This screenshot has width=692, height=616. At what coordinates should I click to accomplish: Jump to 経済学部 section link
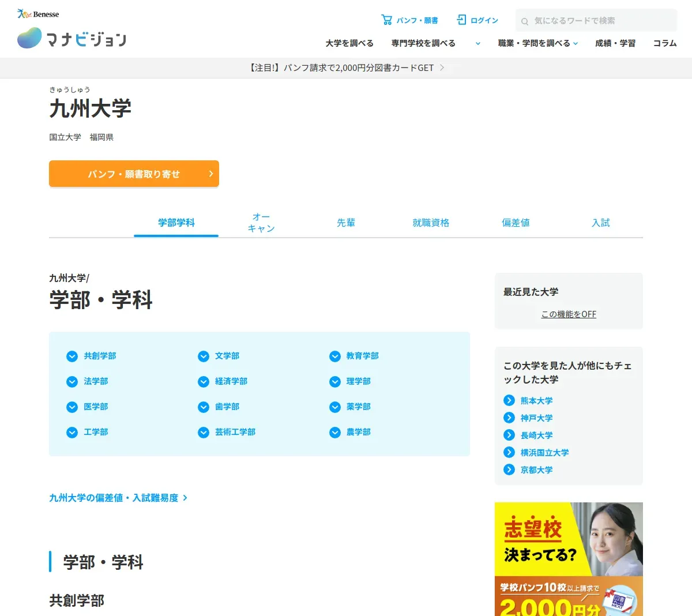(231, 381)
